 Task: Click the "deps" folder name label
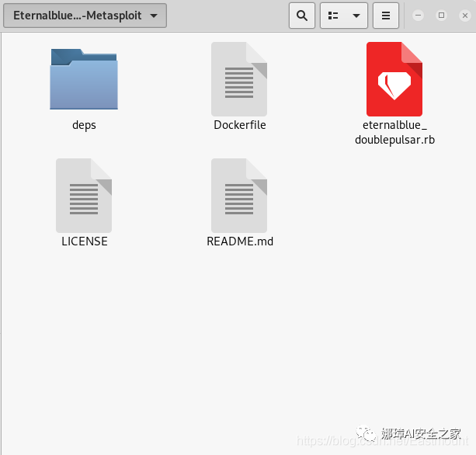(84, 125)
